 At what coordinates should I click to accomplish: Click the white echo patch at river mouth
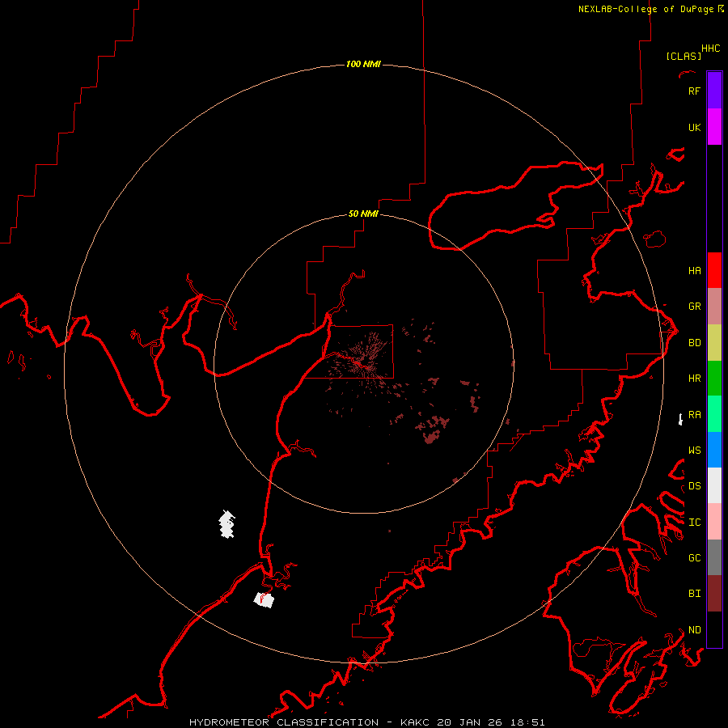point(265,599)
